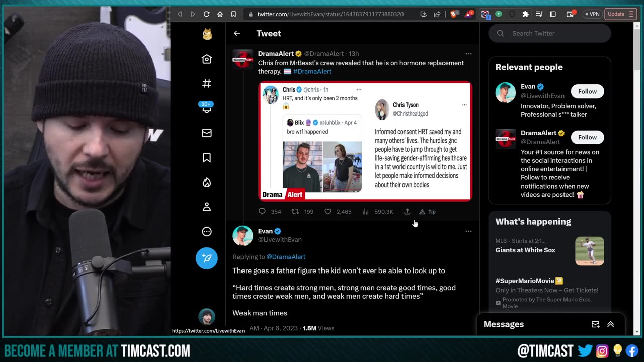The height and width of the screenshot is (362, 644).
Task: Open Twitter home via Doge logo
Action: [207, 34]
